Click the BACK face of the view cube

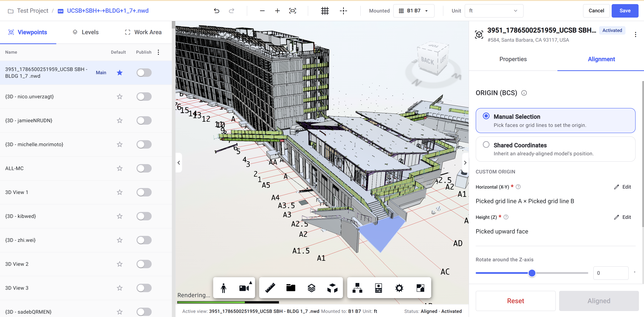click(x=427, y=61)
